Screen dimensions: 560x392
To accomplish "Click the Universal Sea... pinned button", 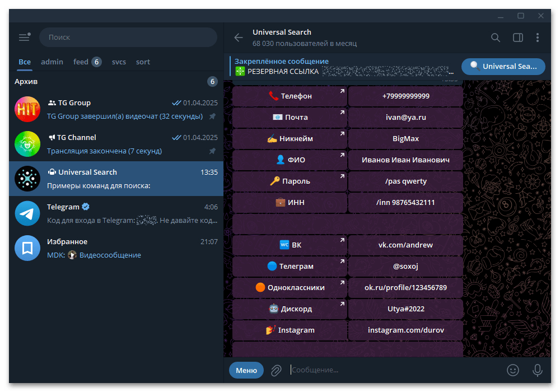I will click(x=503, y=67).
